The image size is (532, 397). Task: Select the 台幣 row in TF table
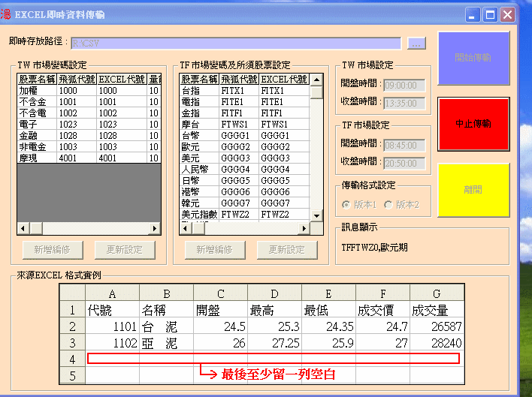click(245, 136)
